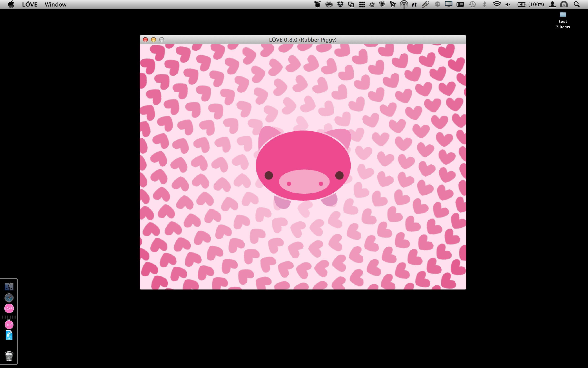Open the volume control in menu bar

click(x=508, y=4)
